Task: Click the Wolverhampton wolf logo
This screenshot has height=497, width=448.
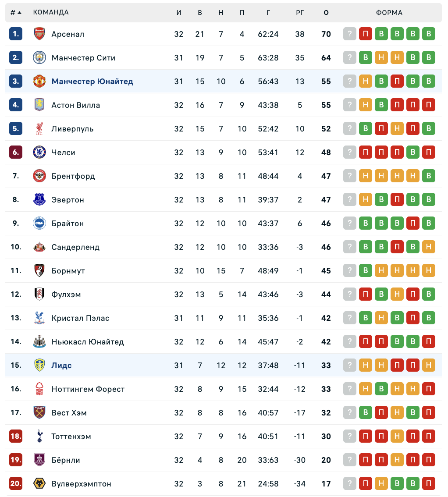Action: click(39, 484)
